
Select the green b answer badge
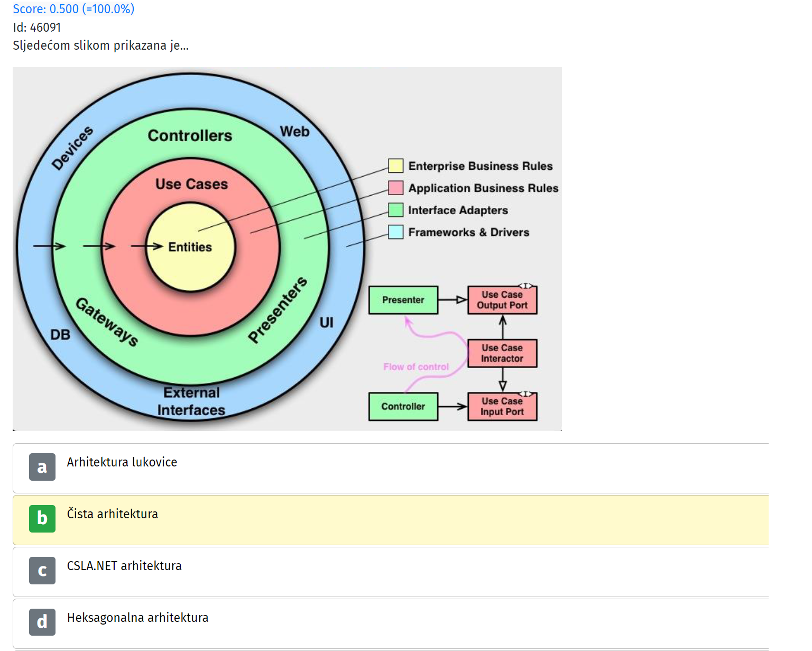point(42,518)
